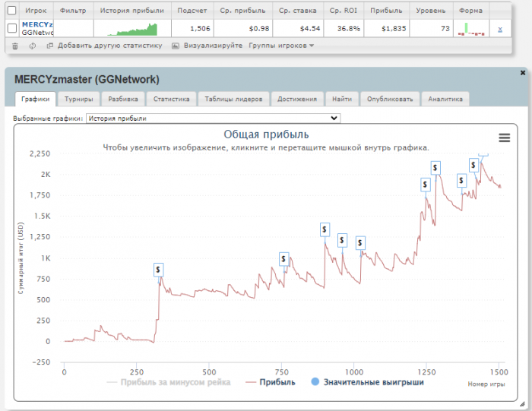Click $ win marker near game 1250
The image size is (532, 411).
point(425,185)
